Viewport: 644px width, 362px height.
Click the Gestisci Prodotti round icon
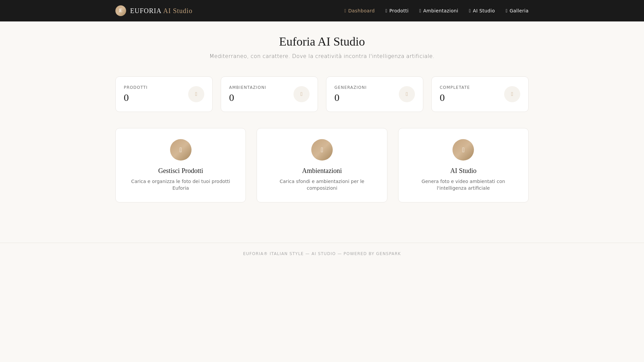point(181,150)
